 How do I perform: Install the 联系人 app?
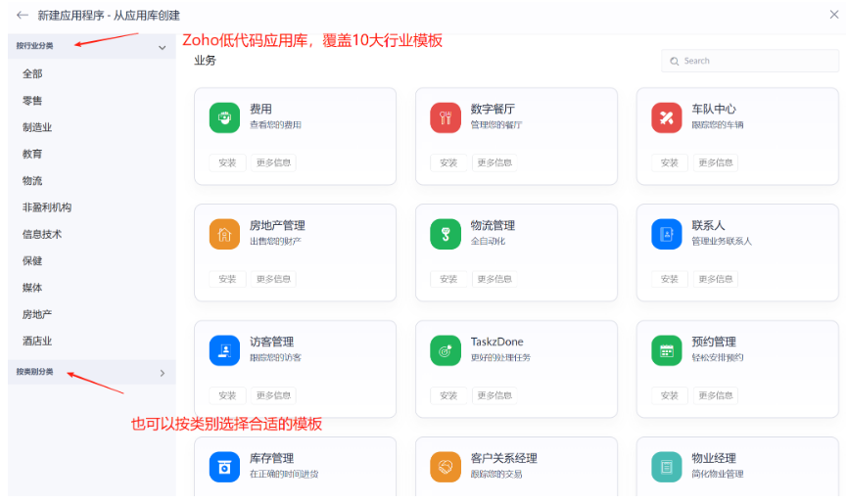pyautogui.click(x=670, y=279)
